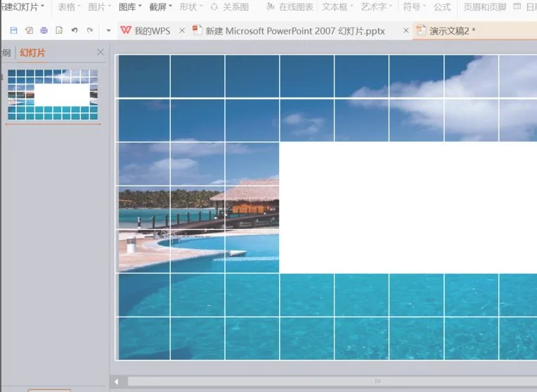Image resolution: width=537 pixels, height=392 pixels.
Task: Undo the last action
Action: (x=75, y=30)
